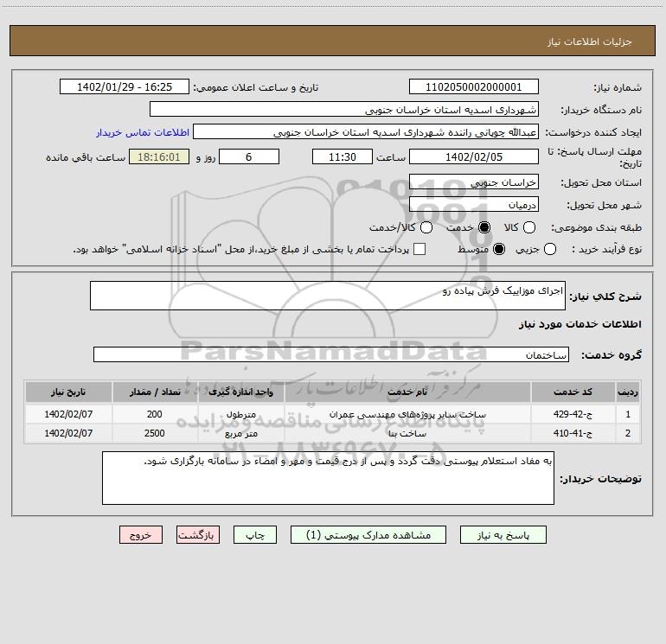Viewport: 666px width, 644px height.
Task: Select the متوسط purchase type radio
Action: click(x=499, y=249)
